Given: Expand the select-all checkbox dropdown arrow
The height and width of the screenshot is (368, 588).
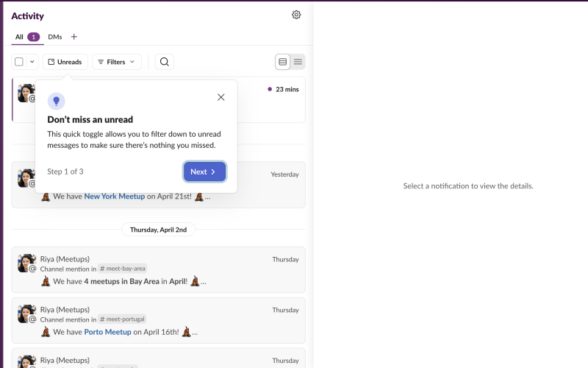Looking at the screenshot, I should pyautogui.click(x=32, y=62).
